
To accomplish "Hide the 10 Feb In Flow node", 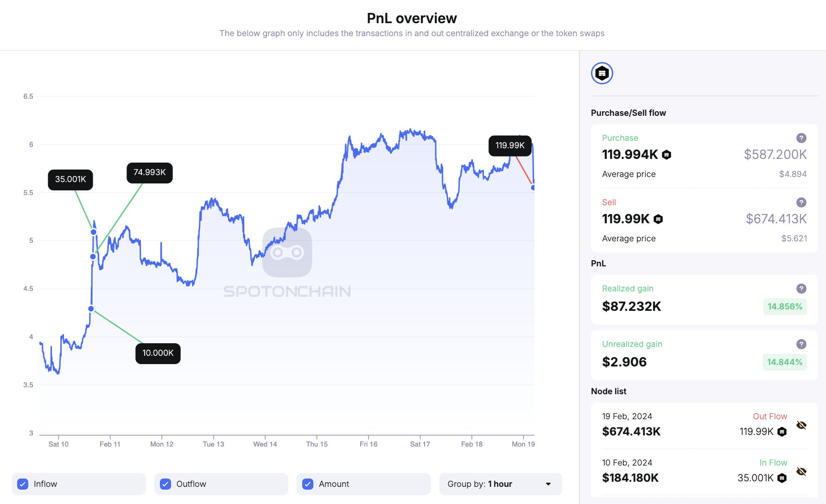I will pos(801,472).
